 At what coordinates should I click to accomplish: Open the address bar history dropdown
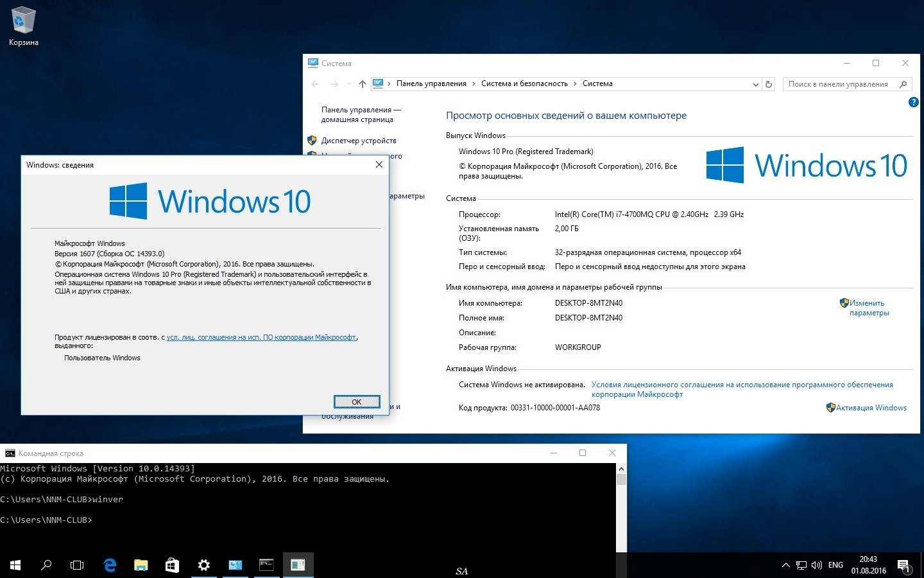755,84
